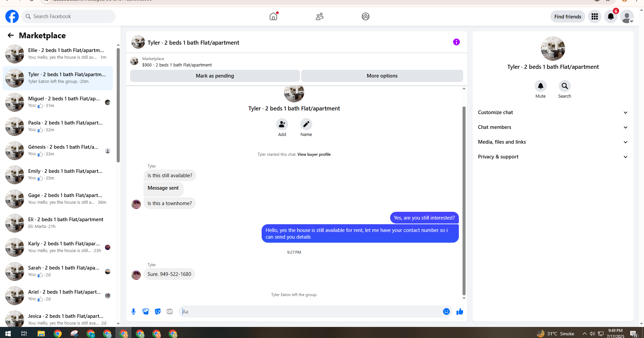Screen dimensions: 644x338
Task: Click the "Is this a townhome?" message
Action: coord(170,203)
